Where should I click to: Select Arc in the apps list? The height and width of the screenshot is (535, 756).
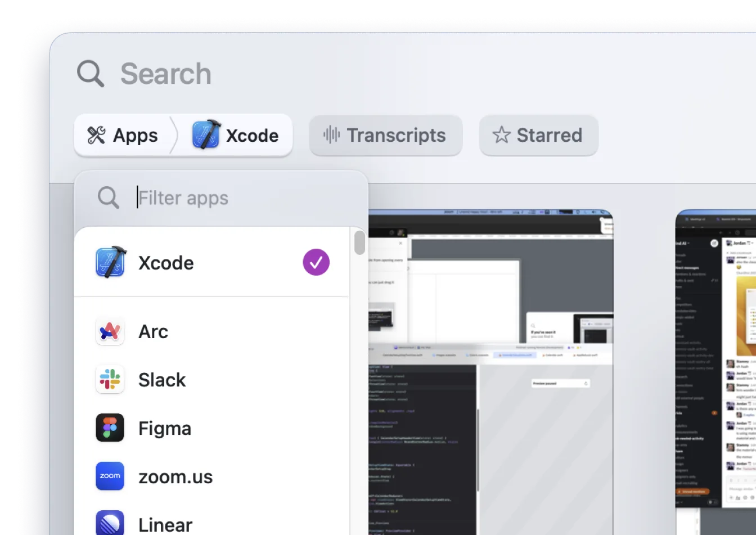211,331
